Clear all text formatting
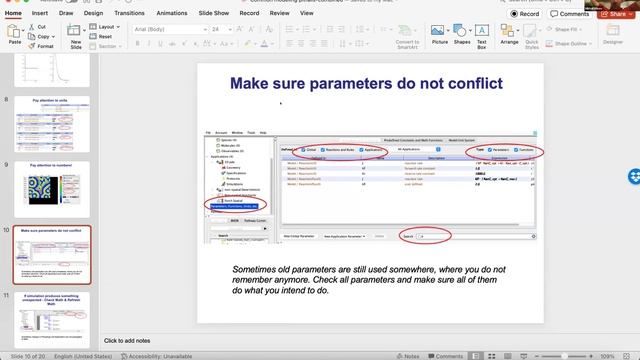The width and height of the screenshot is (640, 360). [x=269, y=29]
